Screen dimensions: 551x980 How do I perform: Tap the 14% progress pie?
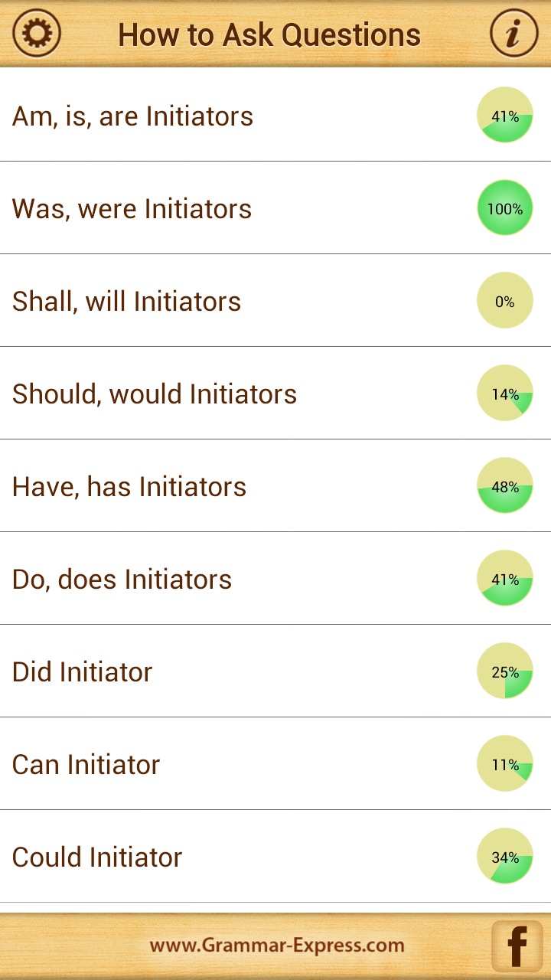pos(505,393)
